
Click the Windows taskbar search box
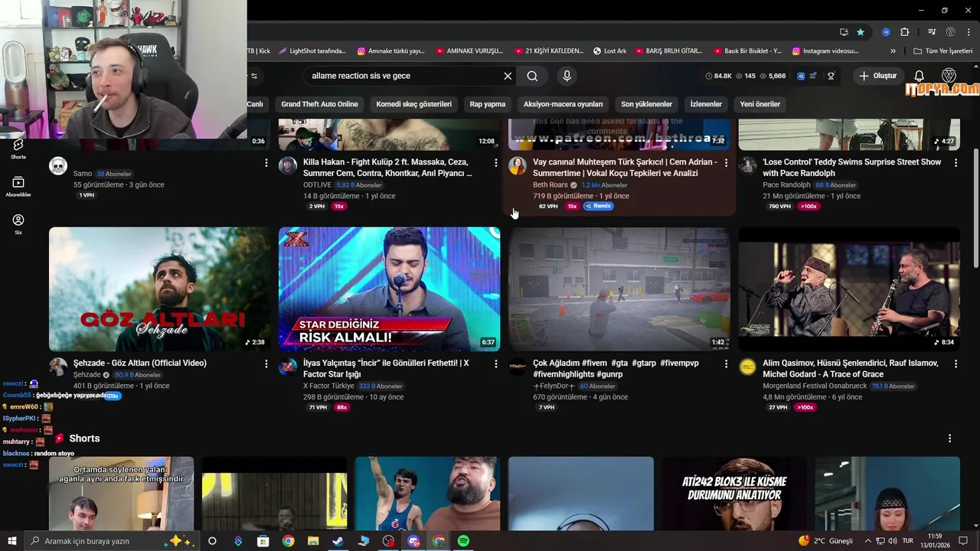[113, 541]
